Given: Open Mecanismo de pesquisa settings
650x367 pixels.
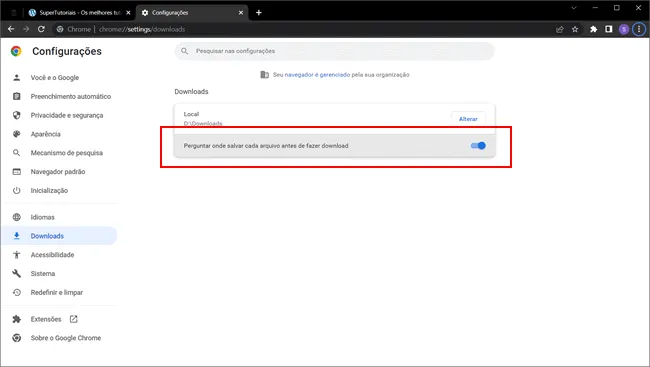Looking at the screenshot, I should (x=67, y=153).
